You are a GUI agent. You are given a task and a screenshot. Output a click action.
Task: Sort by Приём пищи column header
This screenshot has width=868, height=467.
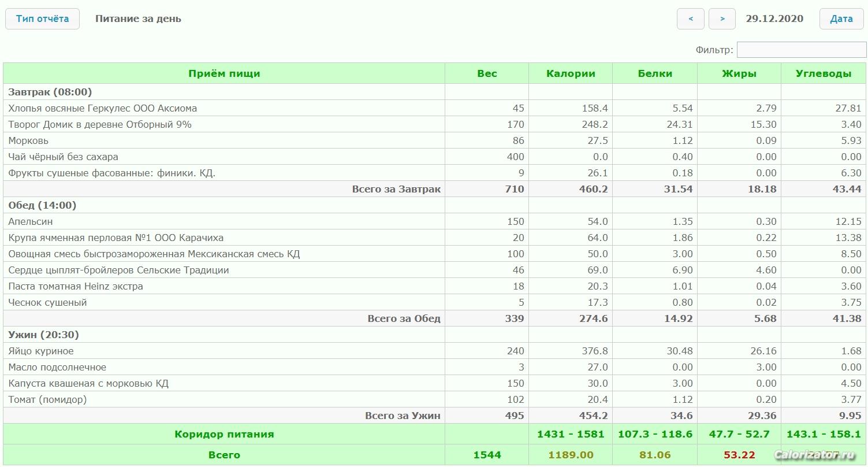[224, 73]
